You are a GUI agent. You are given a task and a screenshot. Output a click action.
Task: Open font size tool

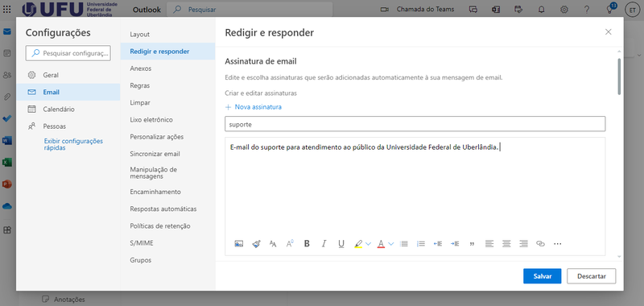point(273,243)
